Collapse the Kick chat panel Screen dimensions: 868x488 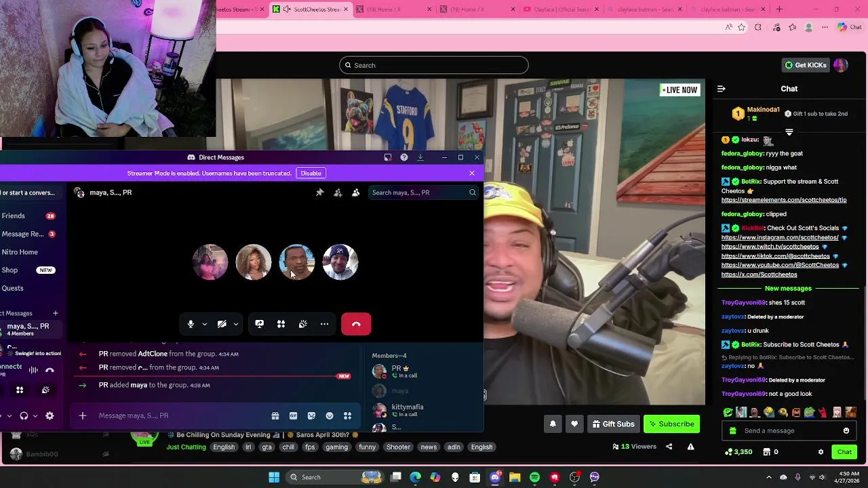722,89
